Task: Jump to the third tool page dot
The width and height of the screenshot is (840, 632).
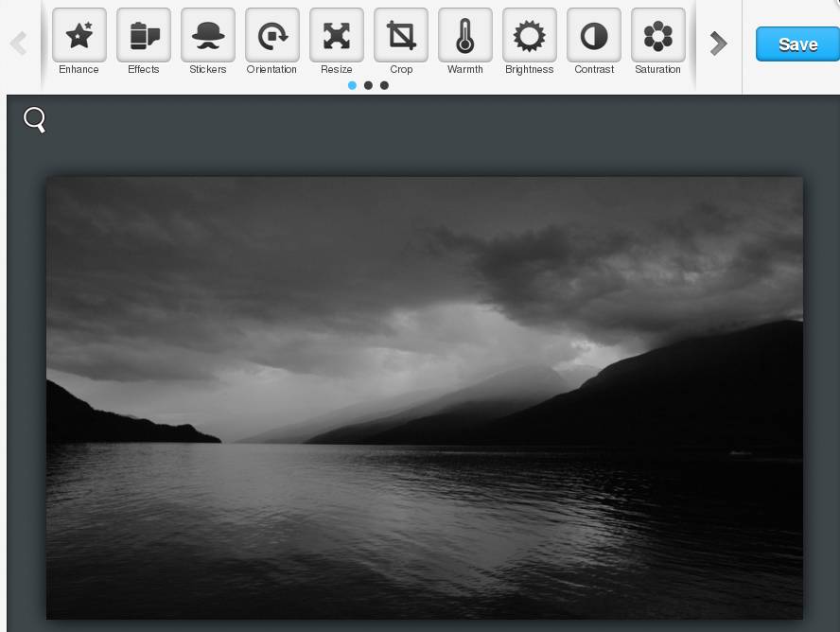Action: [x=384, y=85]
